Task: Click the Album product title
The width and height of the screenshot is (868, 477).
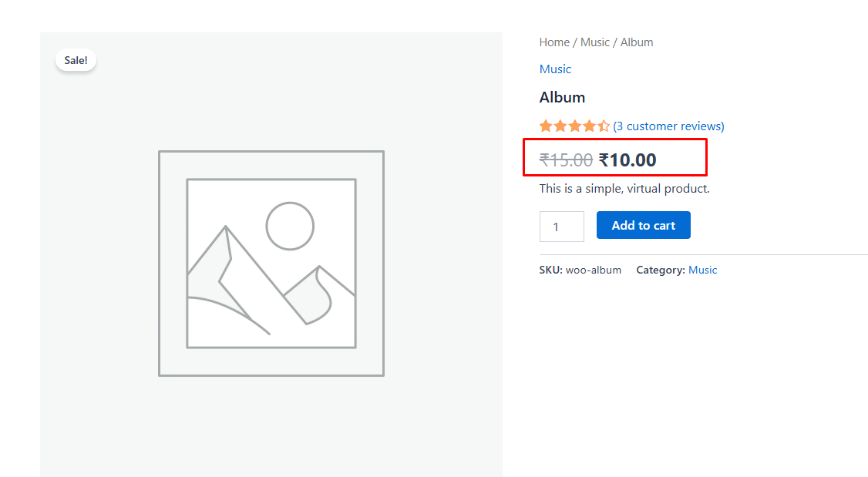Action: pyautogui.click(x=562, y=97)
